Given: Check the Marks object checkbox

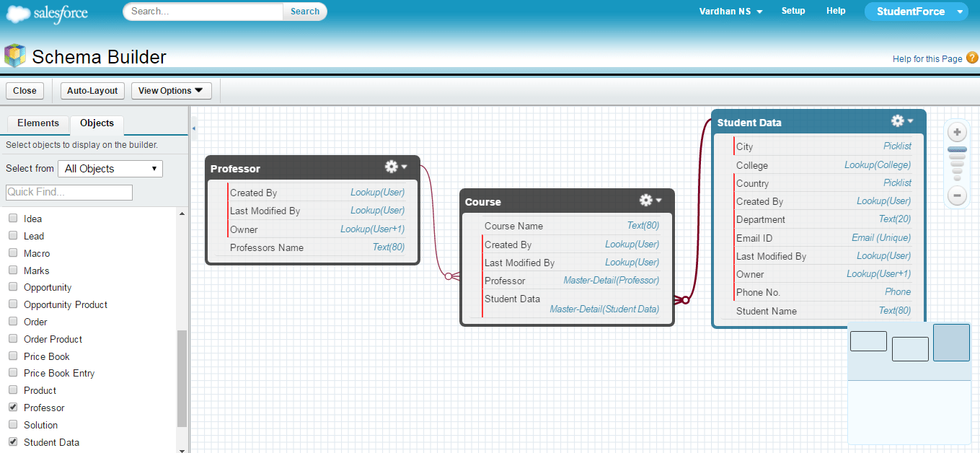Looking at the screenshot, I should pos(12,270).
